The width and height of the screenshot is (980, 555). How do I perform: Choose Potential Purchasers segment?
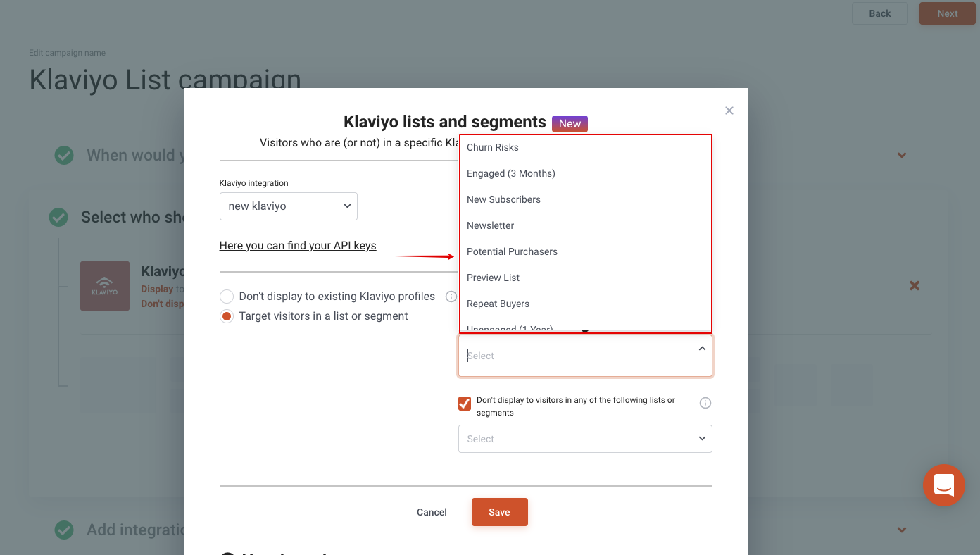[586, 251]
